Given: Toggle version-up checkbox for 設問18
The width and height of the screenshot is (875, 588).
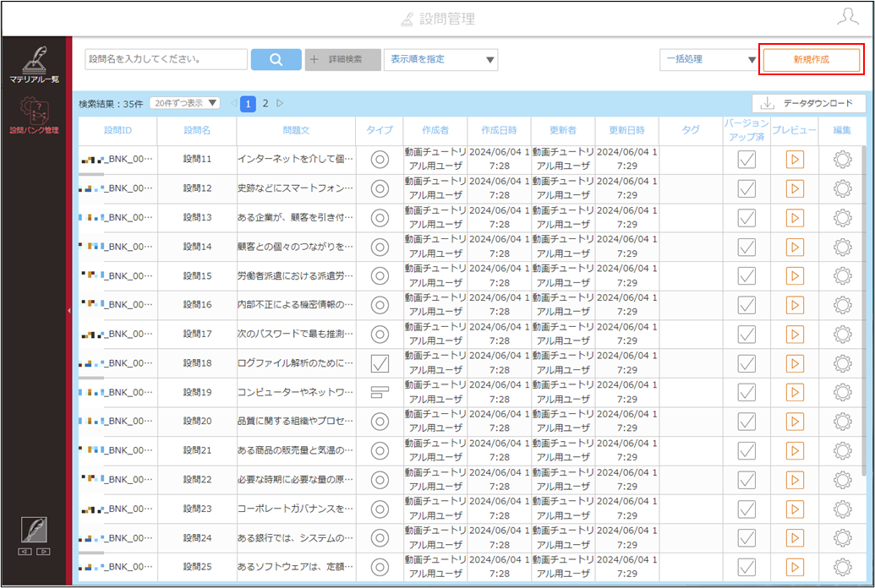Looking at the screenshot, I should [746, 363].
